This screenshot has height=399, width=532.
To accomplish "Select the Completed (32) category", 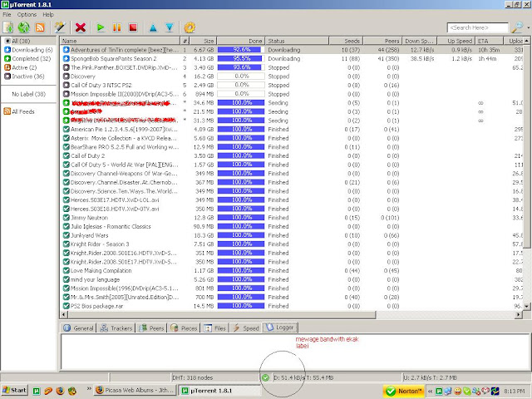I will tap(27, 59).
